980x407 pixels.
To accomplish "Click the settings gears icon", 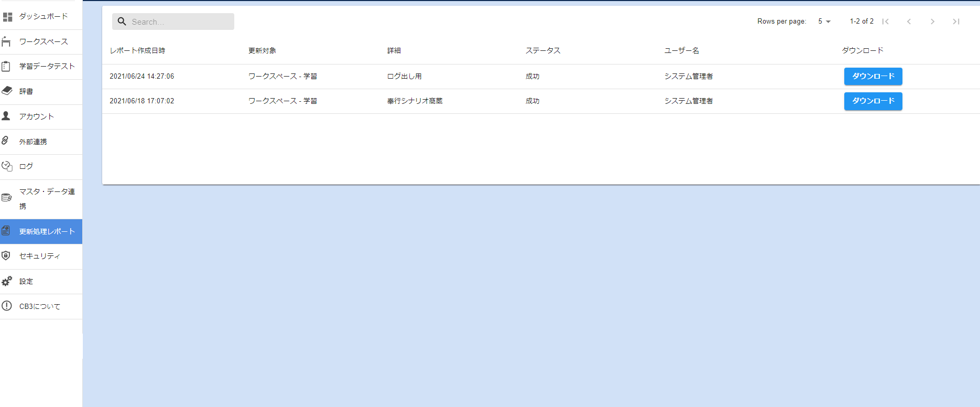I will [7, 281].
